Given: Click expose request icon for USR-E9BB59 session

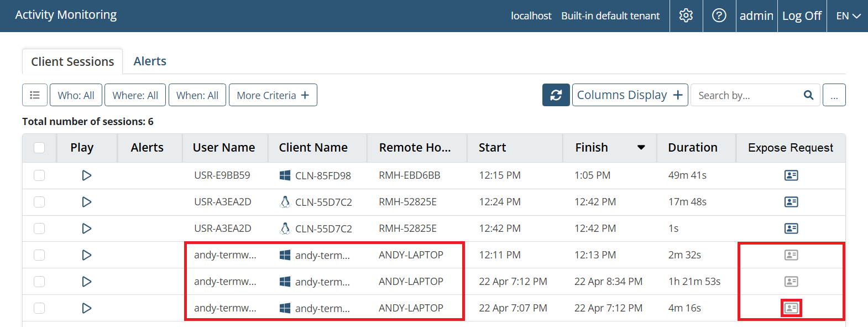Looking at the screenshot, I should click(791, 175).
